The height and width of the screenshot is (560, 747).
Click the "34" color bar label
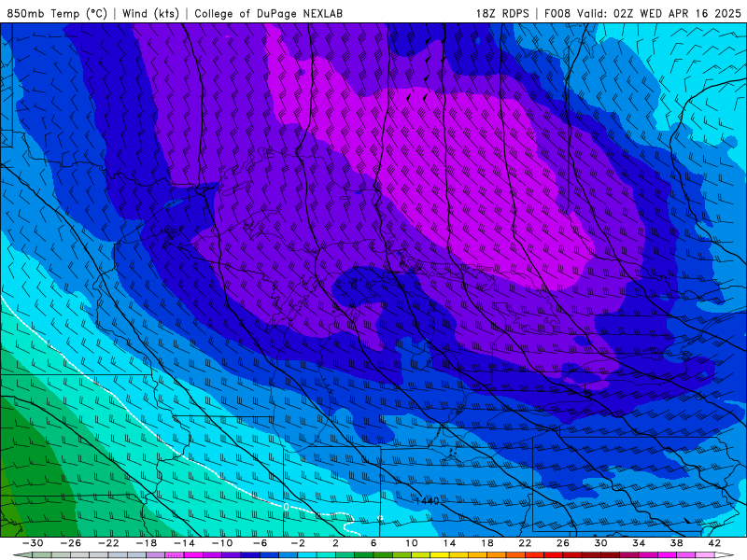click(x=639, y=543)
